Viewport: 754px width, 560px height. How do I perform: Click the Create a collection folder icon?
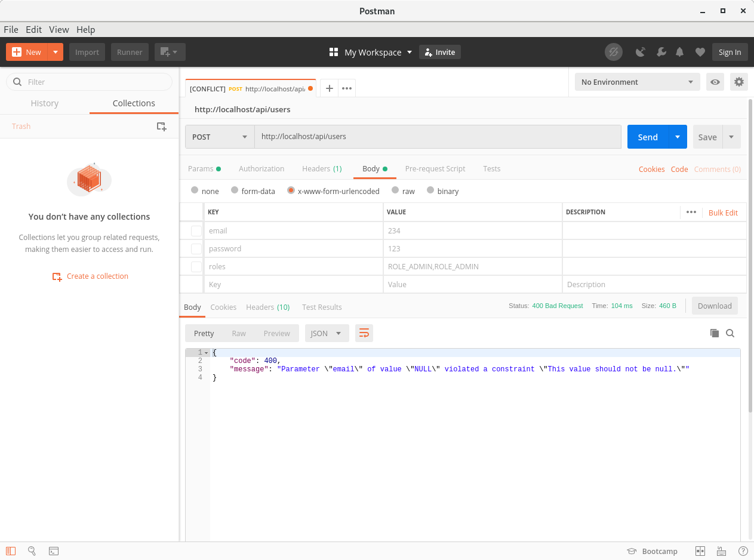coord(57,276)
